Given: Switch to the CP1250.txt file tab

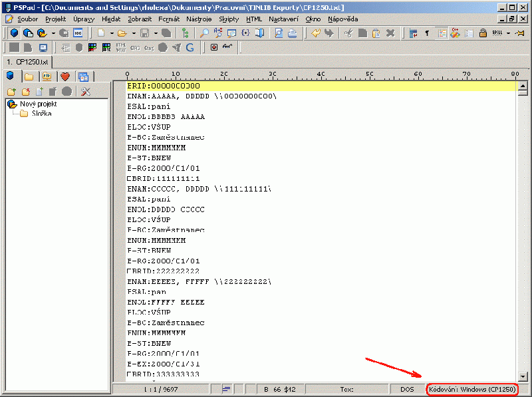Looking at the screenshot, I should [27, 62].
